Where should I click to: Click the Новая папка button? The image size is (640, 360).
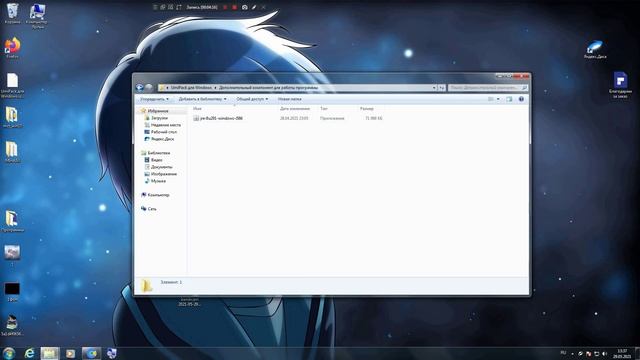tap(290, 99)
